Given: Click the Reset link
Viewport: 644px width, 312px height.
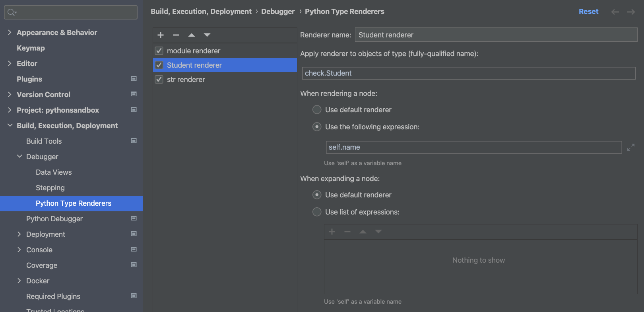Looking at the screenshot, I should tap(588, 12).
